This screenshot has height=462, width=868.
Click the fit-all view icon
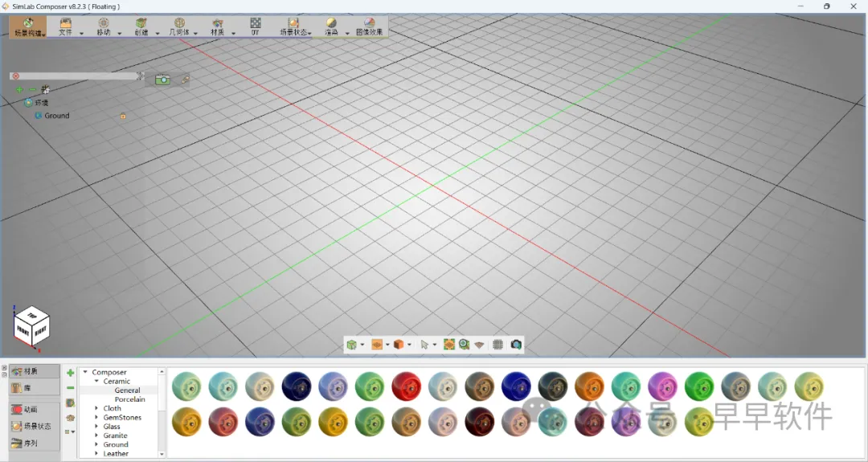pyautogui.click(x=449, y=345)
